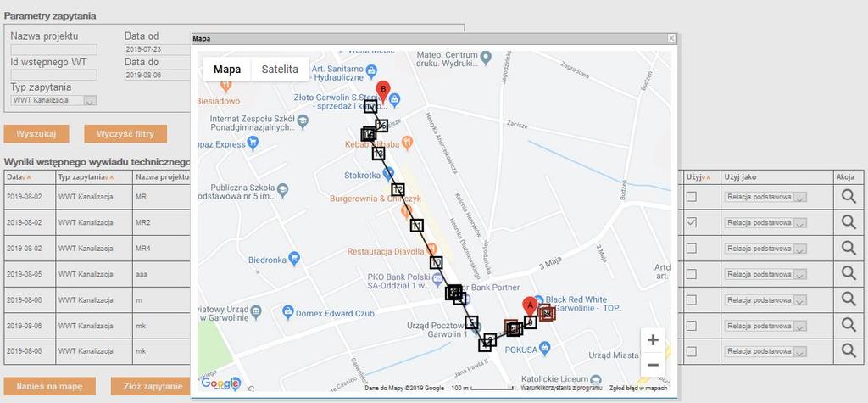Screen dimensions: 868x403
Task: Click Mateo Centrum druku location pin
Action: [x=486, y=57]
